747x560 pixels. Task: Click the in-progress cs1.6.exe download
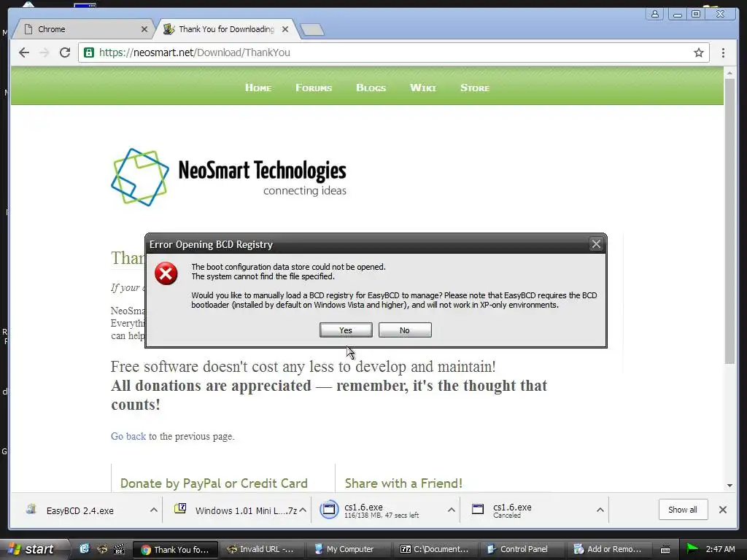381,510
